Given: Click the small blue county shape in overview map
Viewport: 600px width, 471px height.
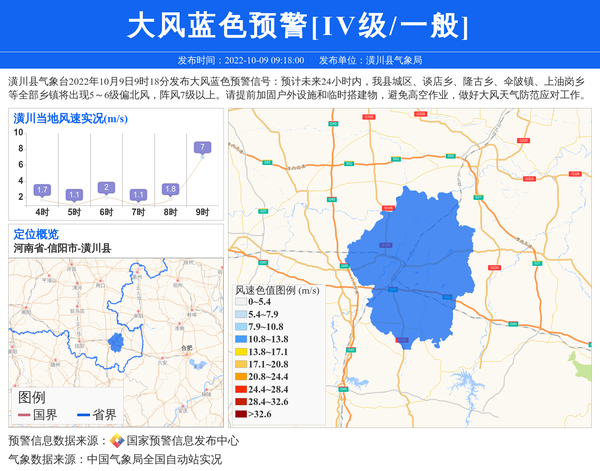Looking at the screenshot, I should pyautogui.click(x=116, y=342).
